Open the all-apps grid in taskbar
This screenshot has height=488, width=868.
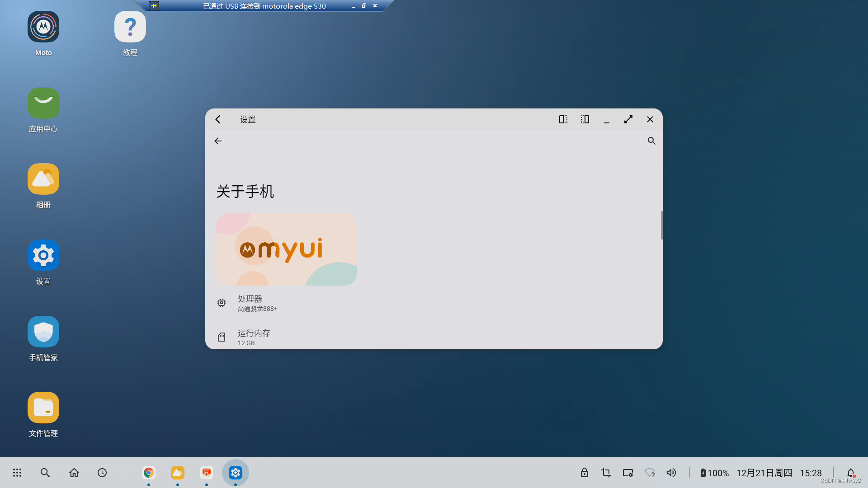coord(17,473)
